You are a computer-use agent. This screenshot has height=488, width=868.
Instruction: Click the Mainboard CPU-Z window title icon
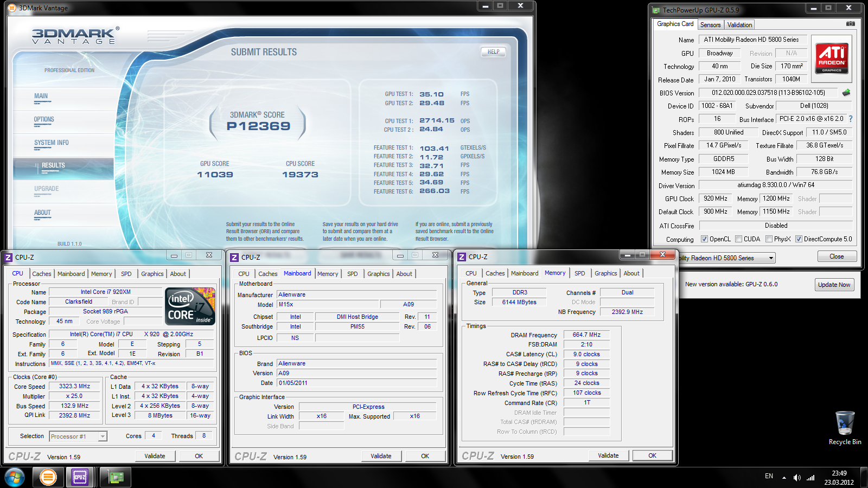[234, 257]
